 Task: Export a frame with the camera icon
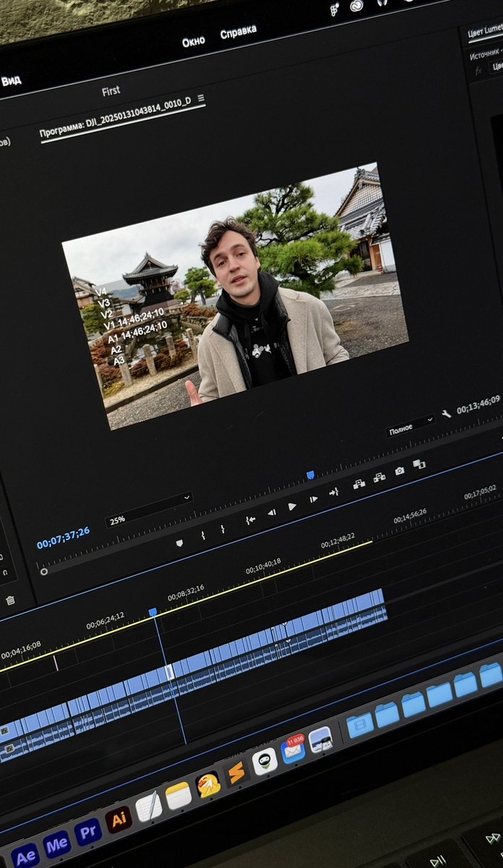(400, 471)
